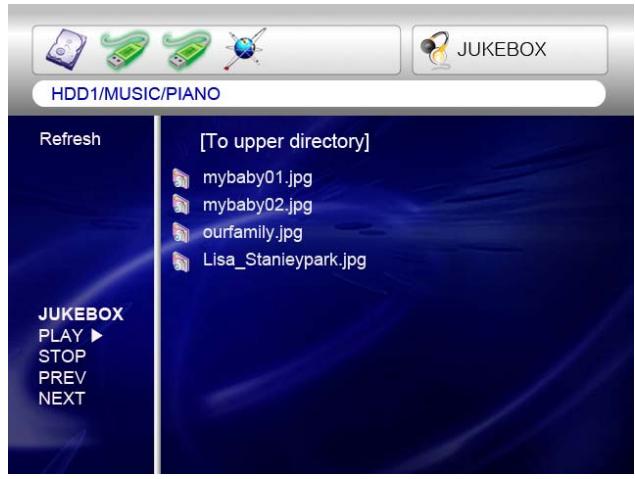
Task: Select the network globe icon
Action: coord(245,49)
